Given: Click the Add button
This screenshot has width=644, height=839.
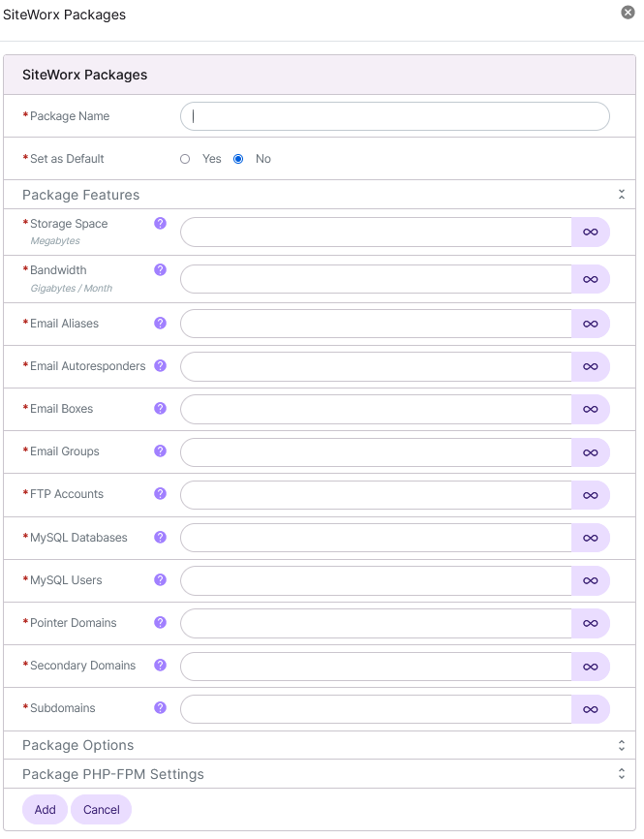Looking at the screenshot, I should click(x=45, y=809).
